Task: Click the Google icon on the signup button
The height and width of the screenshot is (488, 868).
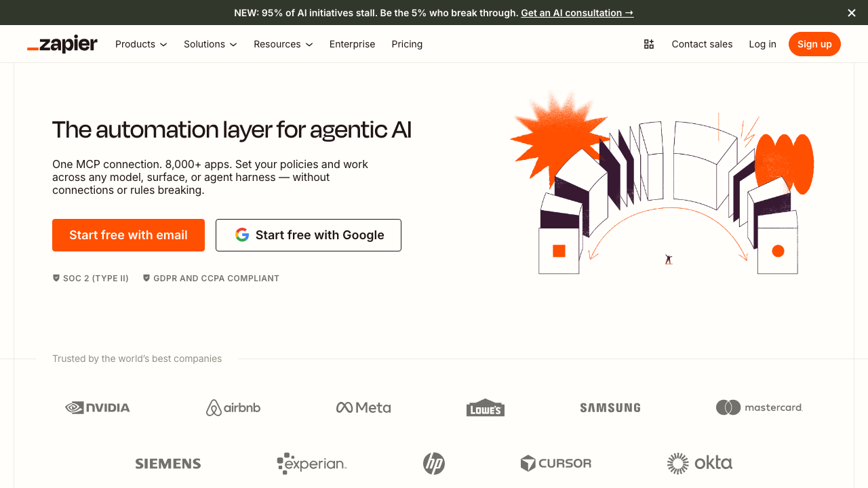Action: [242, 235]
